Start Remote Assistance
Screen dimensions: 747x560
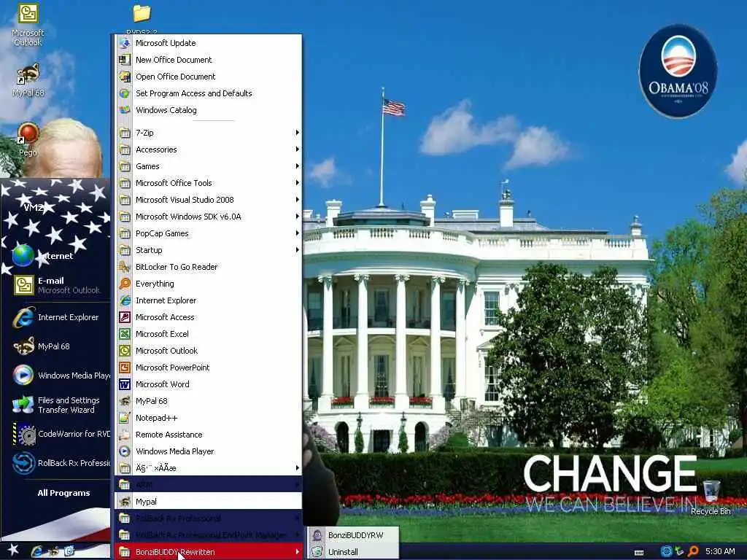[x=208, y=435]
